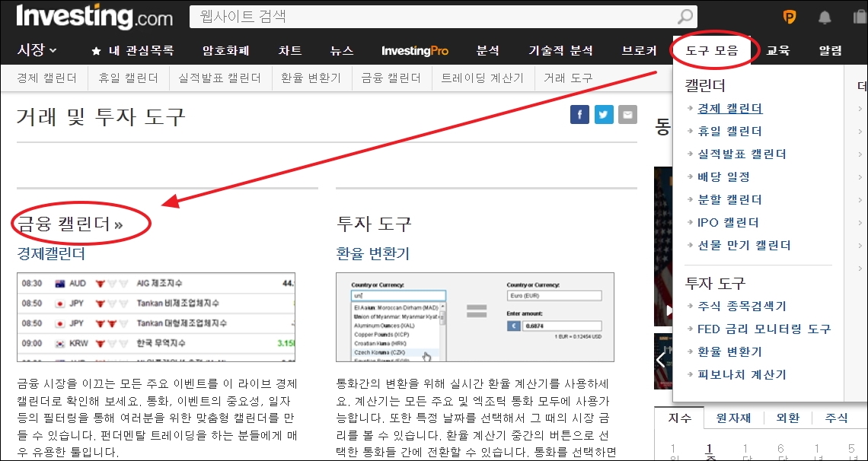Select 금융 캘린더 in the sub navigation

pos(391,78)
